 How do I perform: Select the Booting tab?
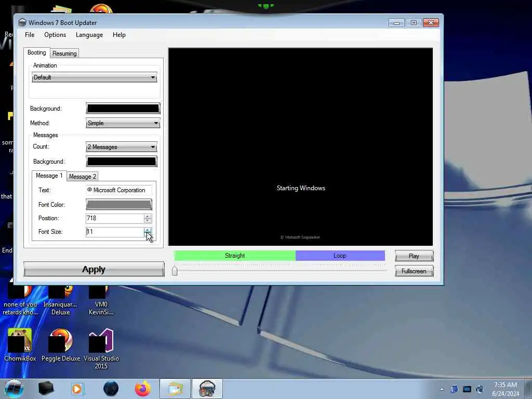tap(37, 52)
